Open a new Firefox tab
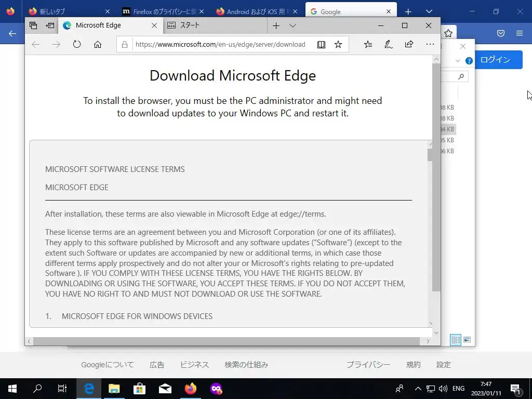This screenshot has width=532, height=399. coord(408,11)
